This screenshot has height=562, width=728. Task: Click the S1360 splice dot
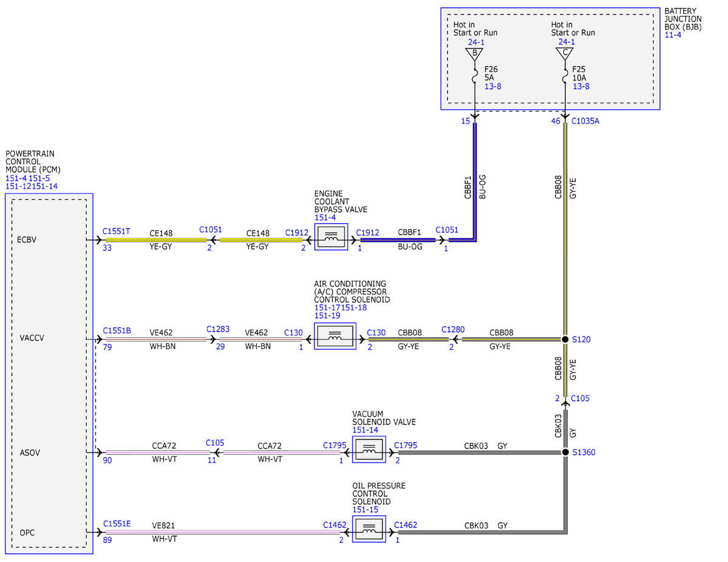(x=565, y=452)
